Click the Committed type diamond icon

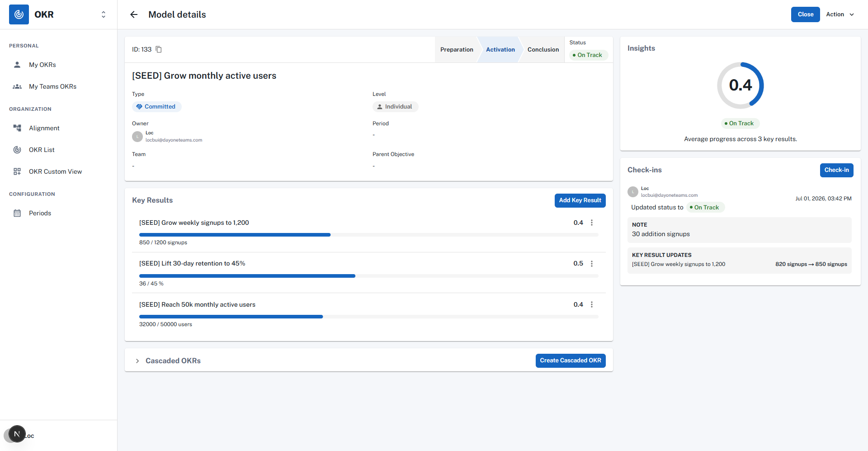(139, 107)
